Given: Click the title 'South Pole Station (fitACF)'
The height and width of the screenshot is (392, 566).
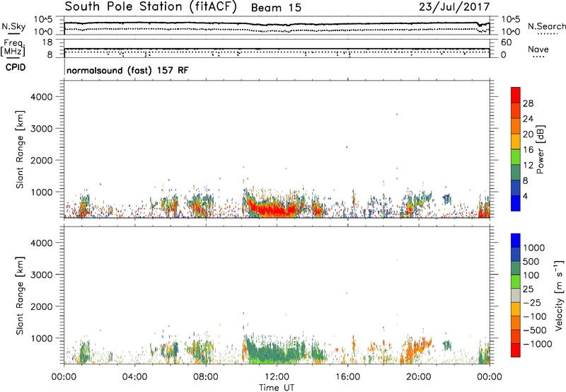Looking at the screenshot, I should pos(151,7).
